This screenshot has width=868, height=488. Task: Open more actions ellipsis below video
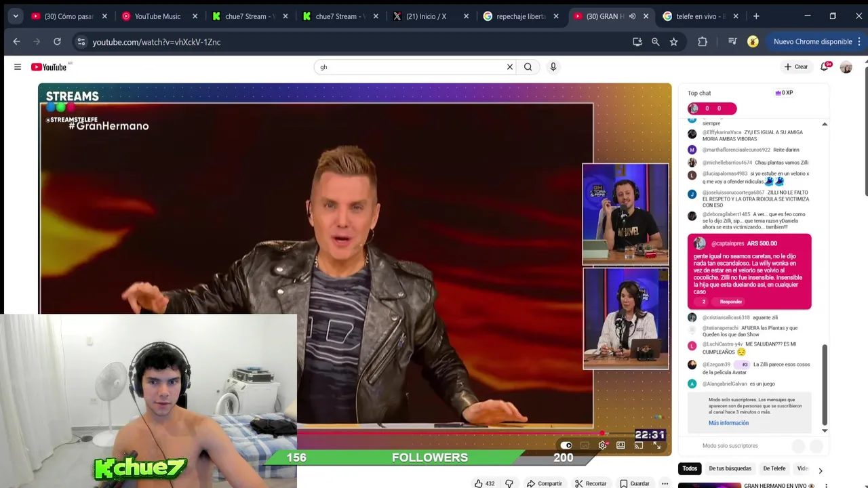[665, 483]
